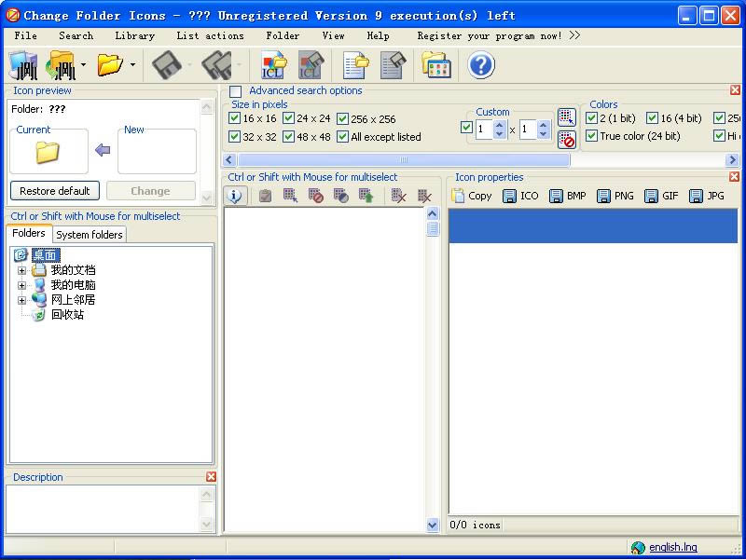Open the File menu

26,35
